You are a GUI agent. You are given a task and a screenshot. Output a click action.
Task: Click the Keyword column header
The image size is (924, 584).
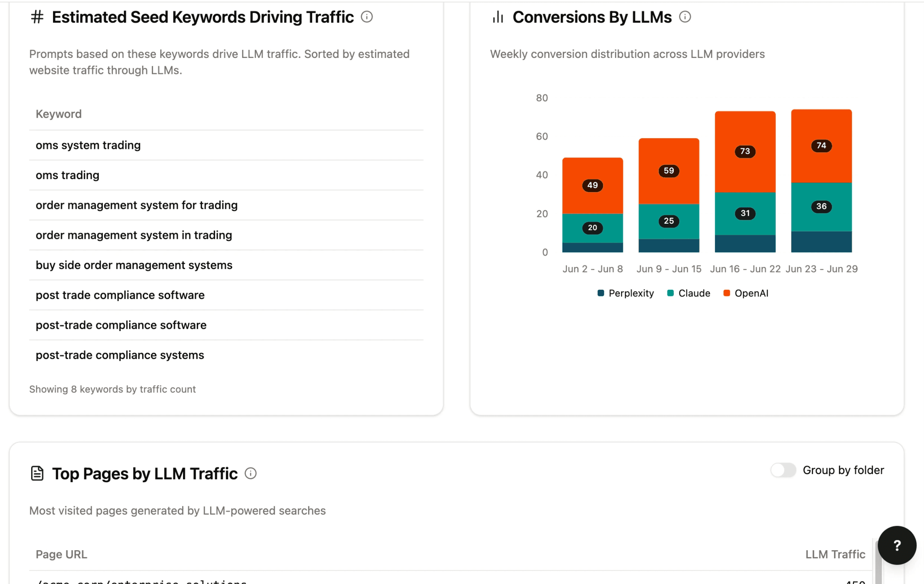click(59, 114)
